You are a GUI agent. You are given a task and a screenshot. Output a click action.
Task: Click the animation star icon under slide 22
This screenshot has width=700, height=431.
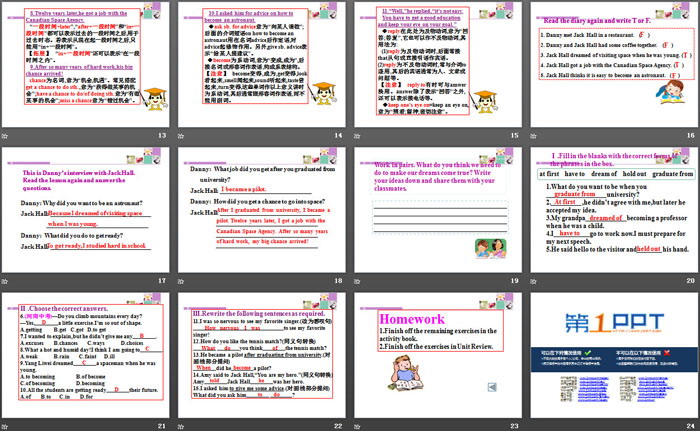point(181,426)
